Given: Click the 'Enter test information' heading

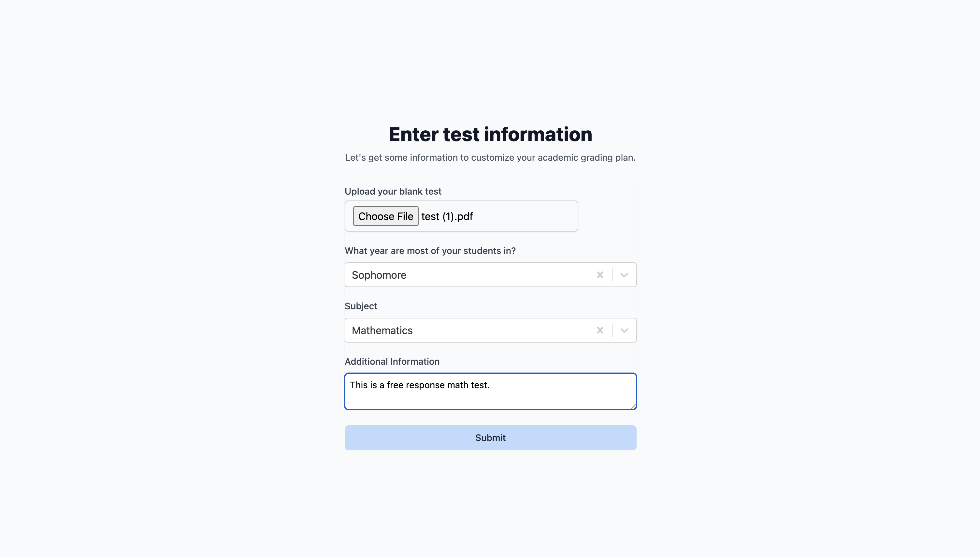Looking at the screenshot, I should click(x=490, y=134).
